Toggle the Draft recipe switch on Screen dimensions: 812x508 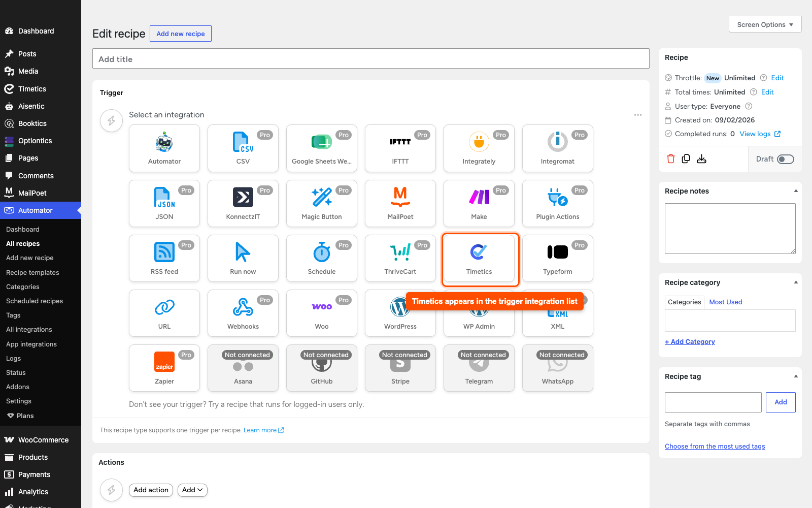click(786, 159)
